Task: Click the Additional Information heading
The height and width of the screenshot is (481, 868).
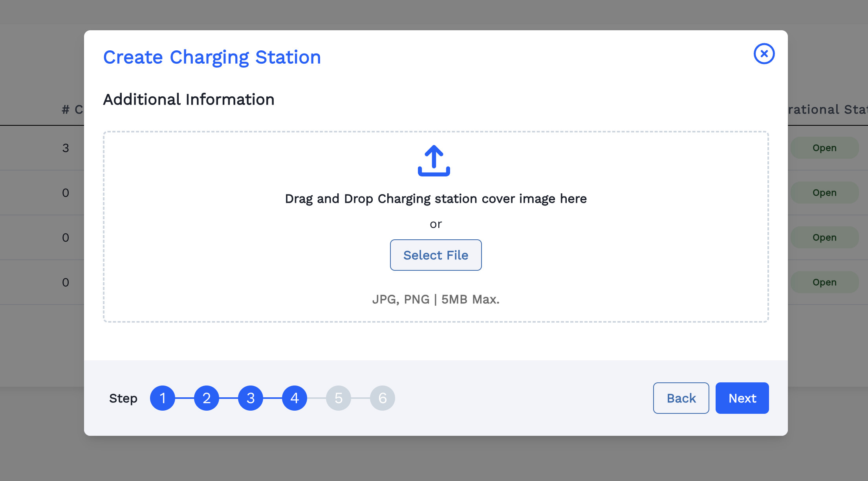Action: (189, 99)
